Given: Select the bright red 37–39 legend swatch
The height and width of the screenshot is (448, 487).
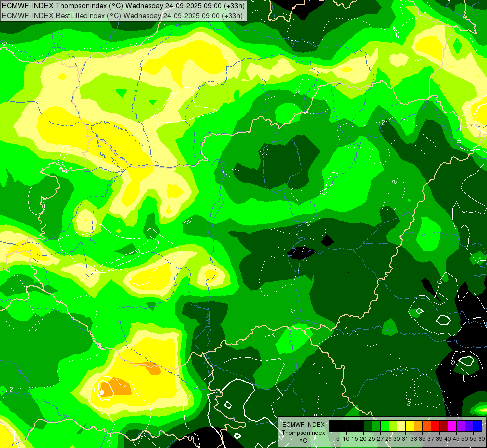Looking at the screenshot, I should coord(435,426).
